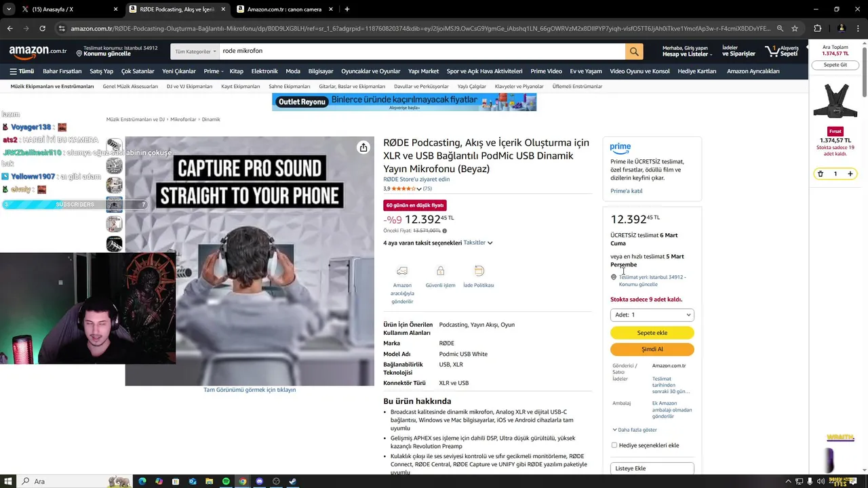Increase cart quantity with plus icon
Viewport: 868px width, 488px height.
point(850,174)
